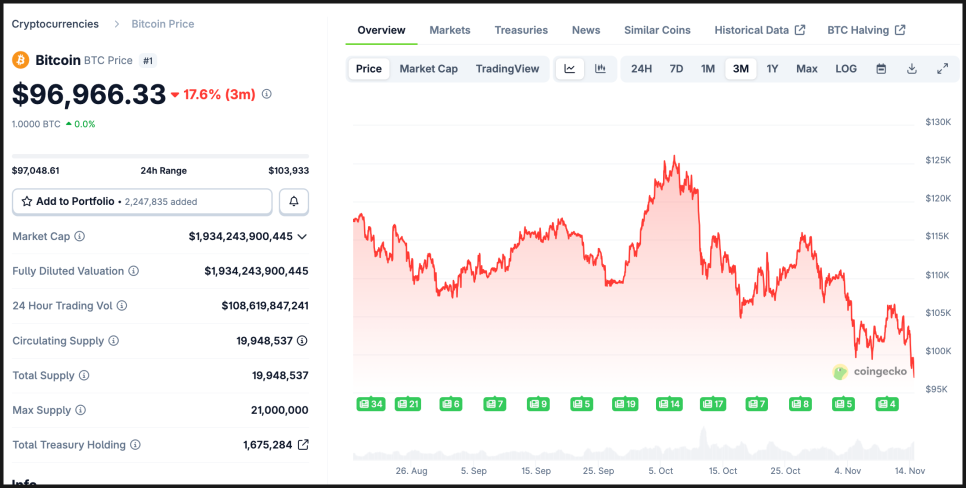Open the Cryptocurrencies breadcrumb link
The image size is (966, 488).
(55, 23)
